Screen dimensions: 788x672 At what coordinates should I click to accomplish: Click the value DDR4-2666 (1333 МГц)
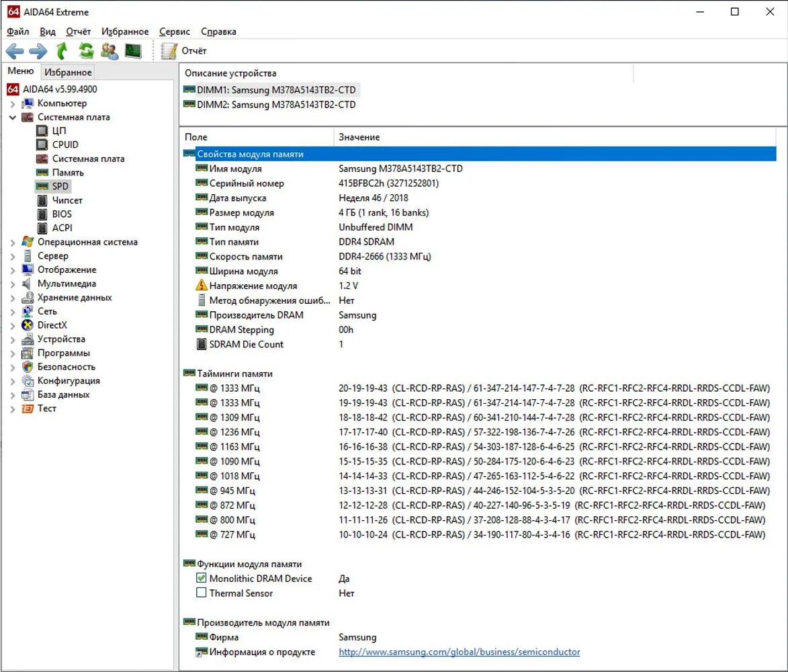click(x=384, y=256)
